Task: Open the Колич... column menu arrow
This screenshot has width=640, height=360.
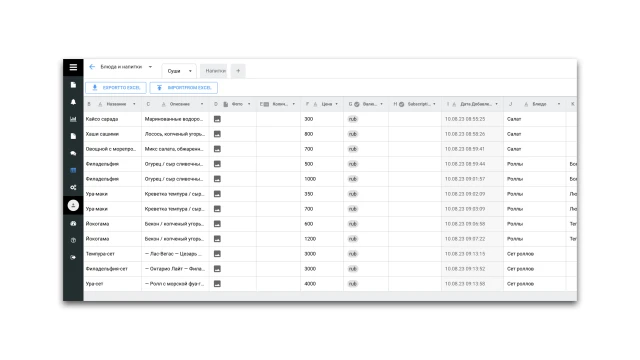Action: [293, 104]
